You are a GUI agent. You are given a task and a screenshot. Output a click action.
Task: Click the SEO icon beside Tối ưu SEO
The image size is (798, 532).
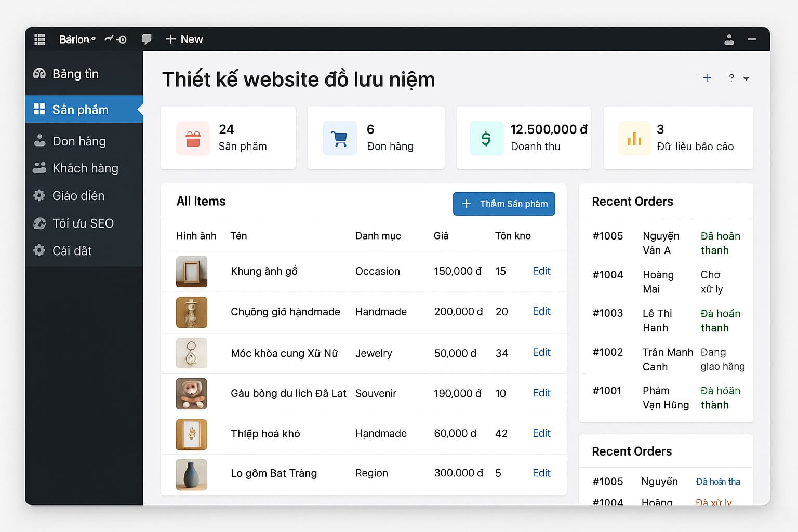(x=39, y=223)
